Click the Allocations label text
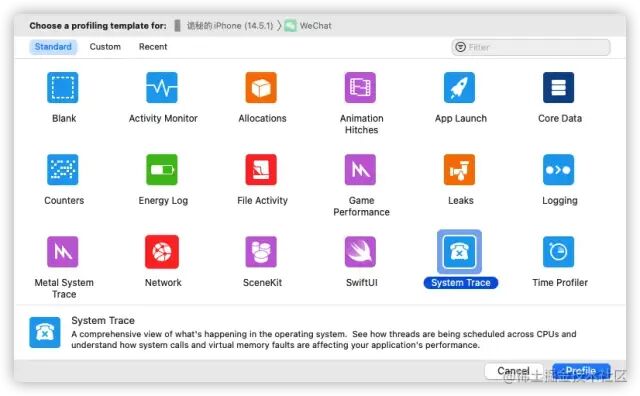The image size is (640, 396). click(x=262, y=118)
